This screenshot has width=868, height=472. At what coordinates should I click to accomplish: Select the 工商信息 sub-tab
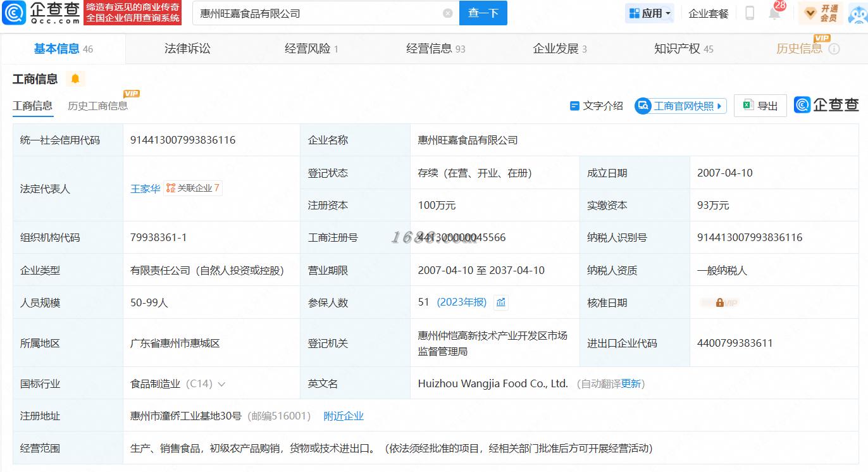tap(32, 106)
